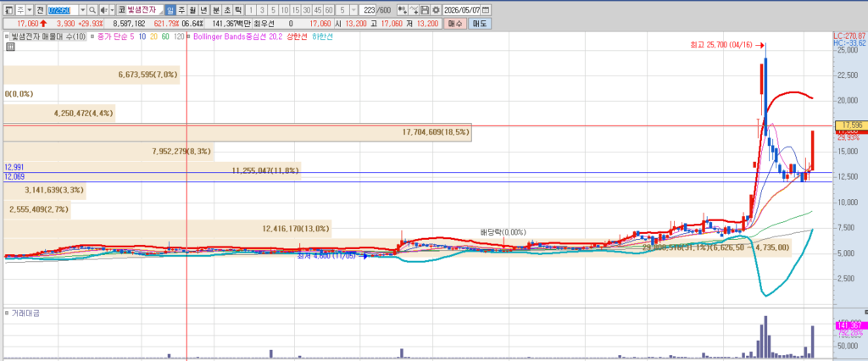Click the date field 2026/05/07

(x=462, y=10)
